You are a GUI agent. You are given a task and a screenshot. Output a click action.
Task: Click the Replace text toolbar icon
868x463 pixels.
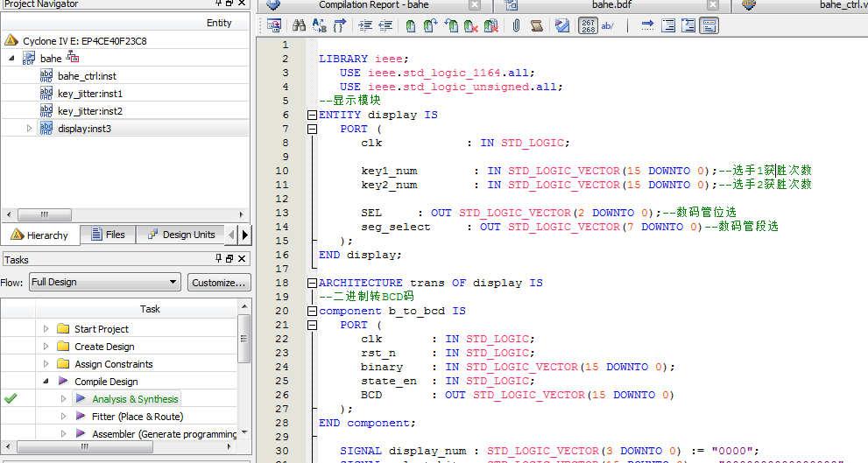click(x=319, y=26)
